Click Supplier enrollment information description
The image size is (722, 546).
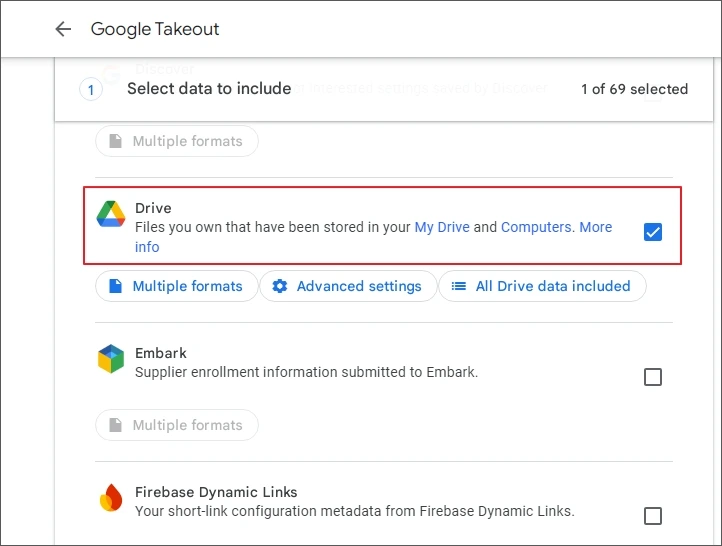pos(307,372)
